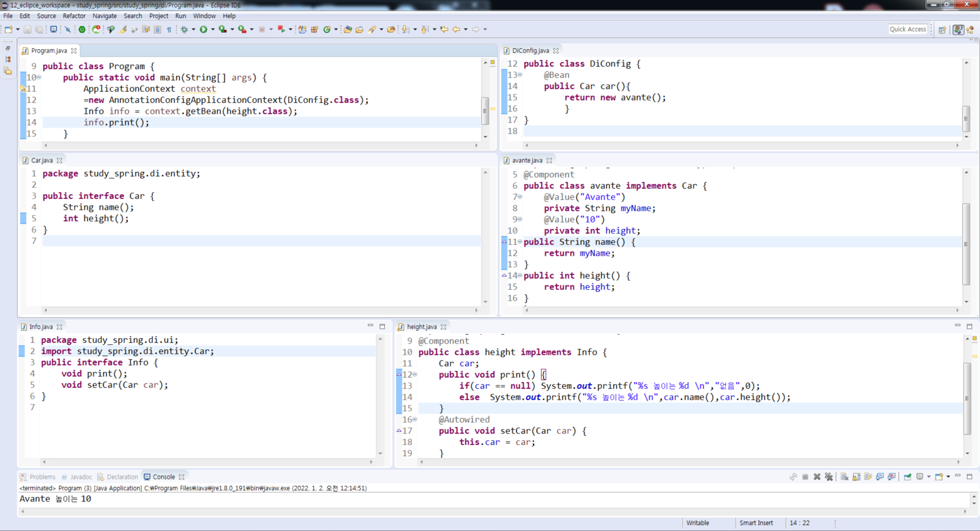Minimize the Info.java editor area
Image resolution: width=980 pixels, height=531 pixels.
(x=370, y=326)
